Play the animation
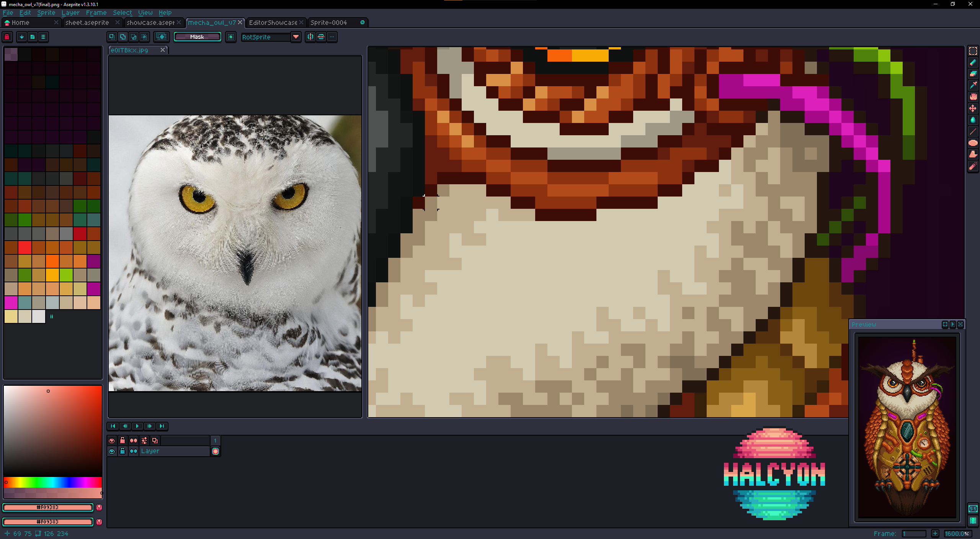This screenshot has height=539, width=980. point(137,426)
